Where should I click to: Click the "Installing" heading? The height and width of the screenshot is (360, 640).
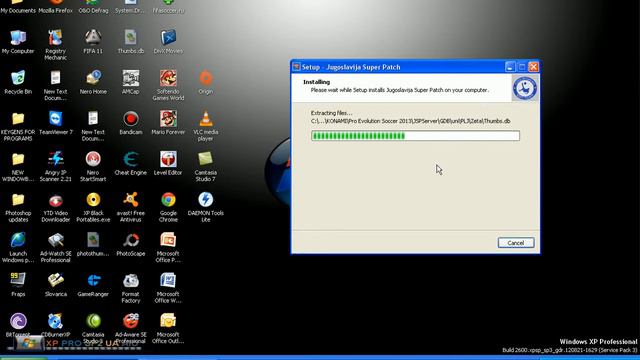(316, 82)
